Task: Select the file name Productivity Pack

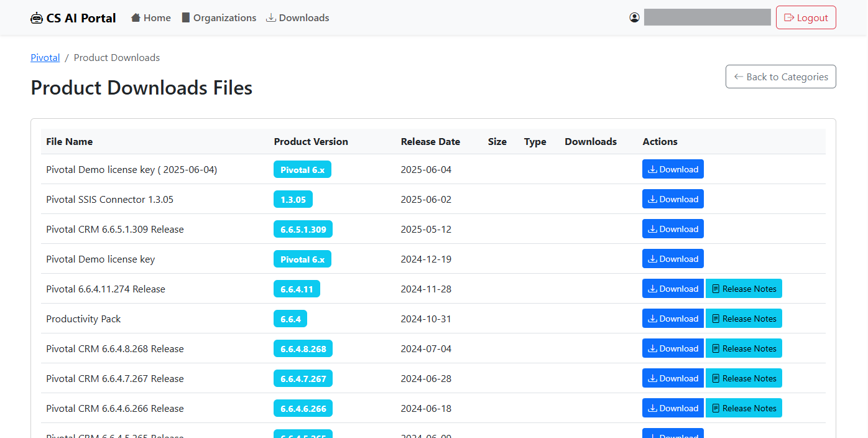Action: click(83, 319)
